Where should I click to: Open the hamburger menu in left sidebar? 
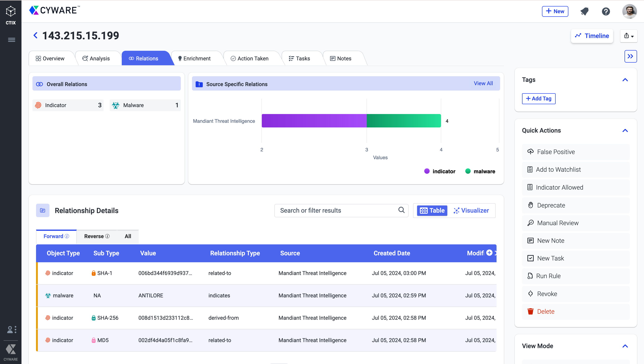11,40
